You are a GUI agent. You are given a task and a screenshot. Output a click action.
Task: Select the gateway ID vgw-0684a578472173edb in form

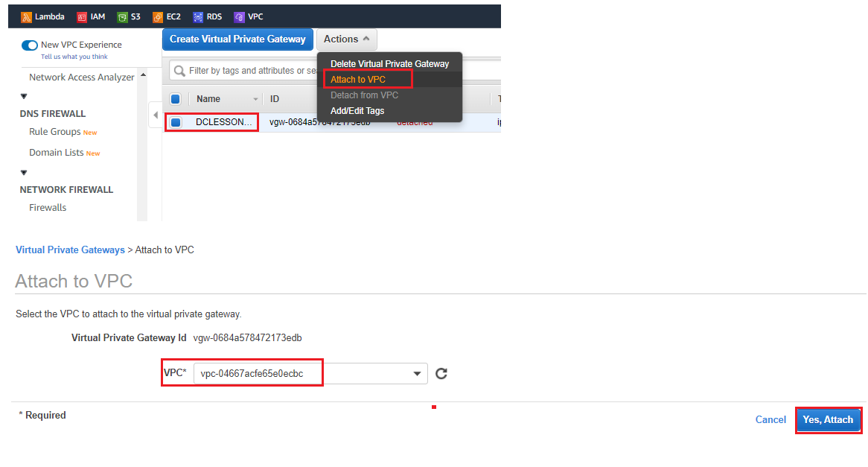(247, 338)
